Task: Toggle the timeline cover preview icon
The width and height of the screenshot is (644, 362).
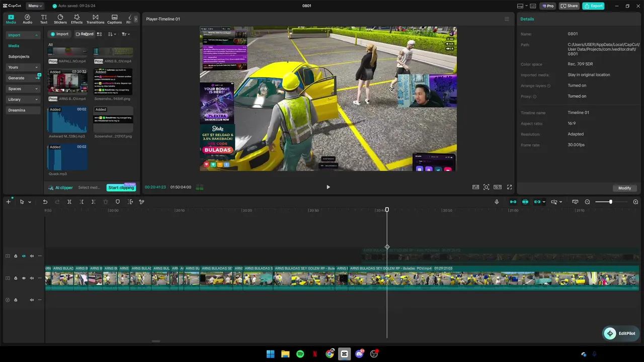Action: (575, 202)
